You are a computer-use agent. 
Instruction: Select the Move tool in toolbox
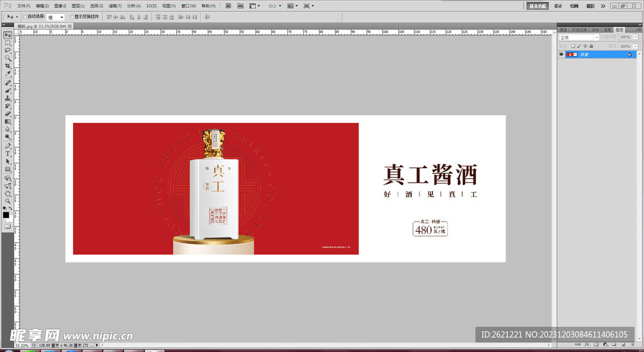coord(8,35)
